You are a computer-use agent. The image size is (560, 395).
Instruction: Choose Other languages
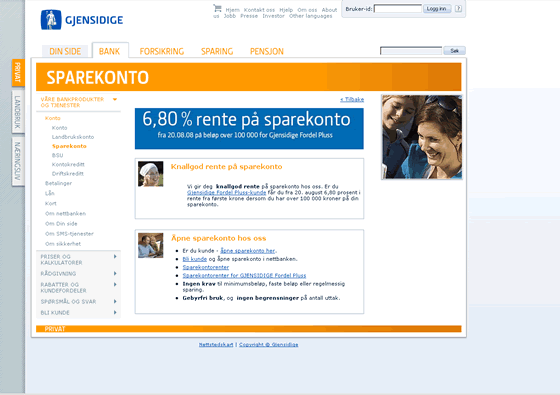(310, 16)
